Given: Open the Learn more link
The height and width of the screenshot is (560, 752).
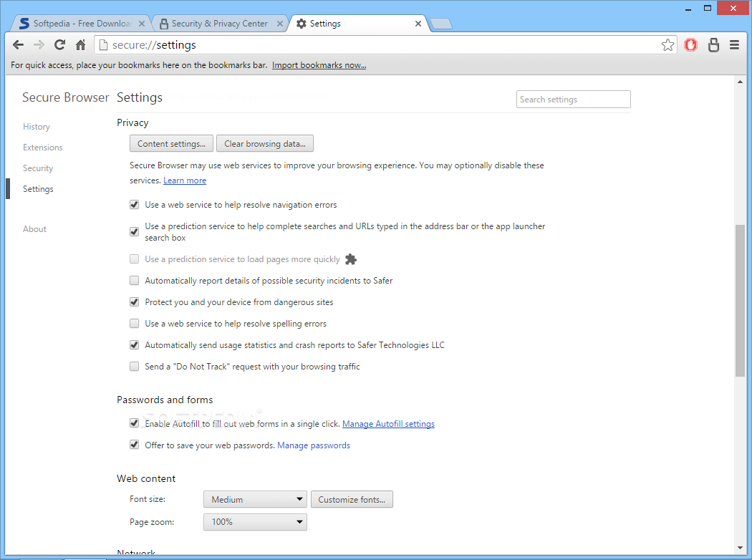Looking at the screenshot, I should (185, 180).
